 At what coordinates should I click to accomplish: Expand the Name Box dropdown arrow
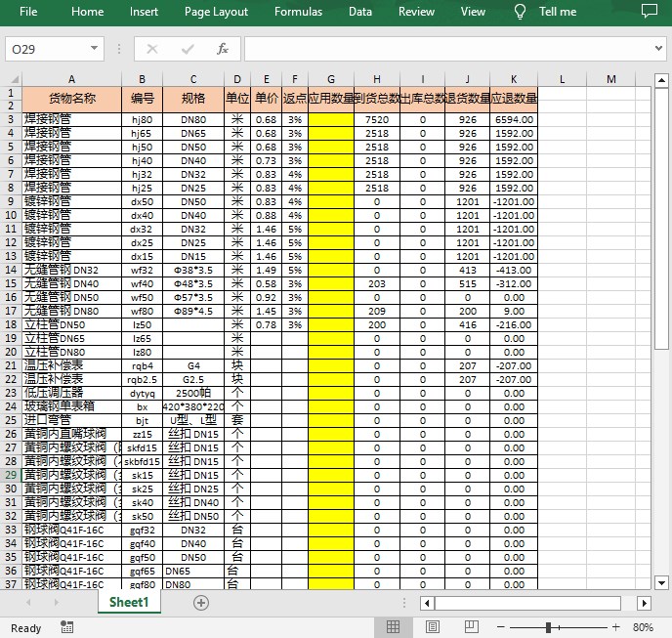[x=94, y=49]
